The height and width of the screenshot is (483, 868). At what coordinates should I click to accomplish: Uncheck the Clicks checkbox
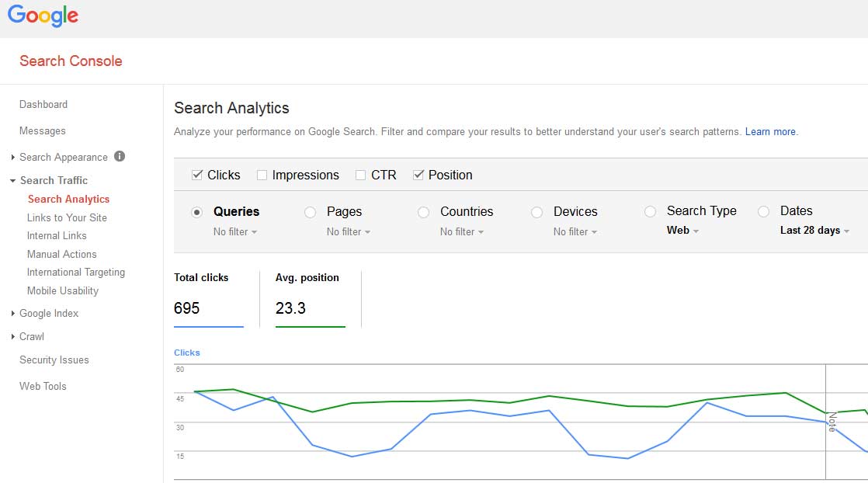point(197,175)
